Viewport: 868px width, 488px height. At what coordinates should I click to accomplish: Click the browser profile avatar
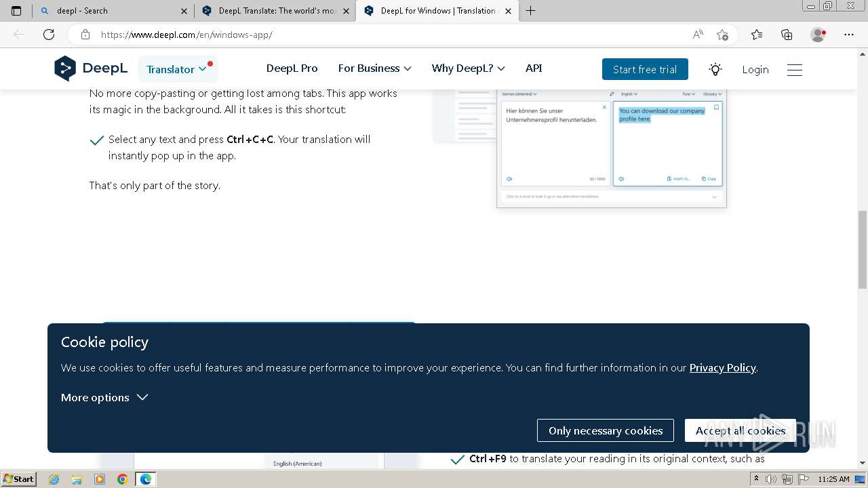818,35
